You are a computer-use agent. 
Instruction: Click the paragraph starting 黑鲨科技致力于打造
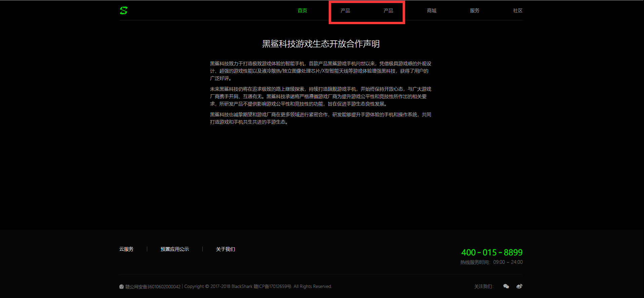coord(321,71)
